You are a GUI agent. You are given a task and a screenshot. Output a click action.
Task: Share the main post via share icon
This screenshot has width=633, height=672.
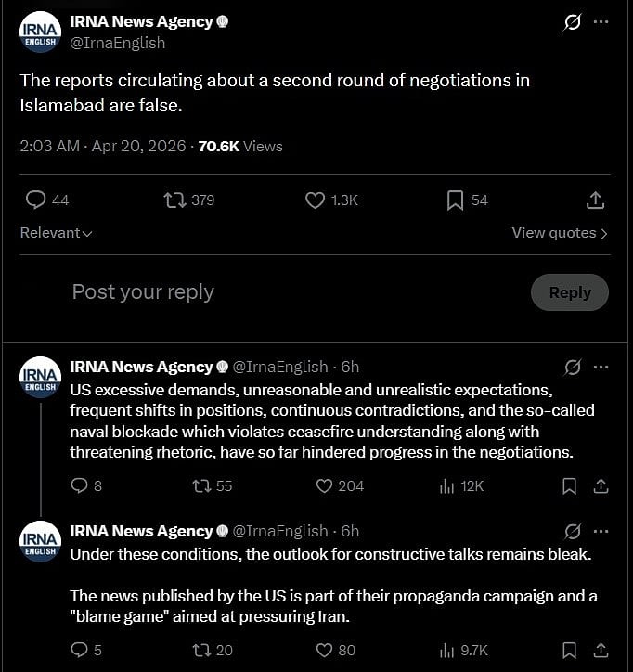point(596,200)
